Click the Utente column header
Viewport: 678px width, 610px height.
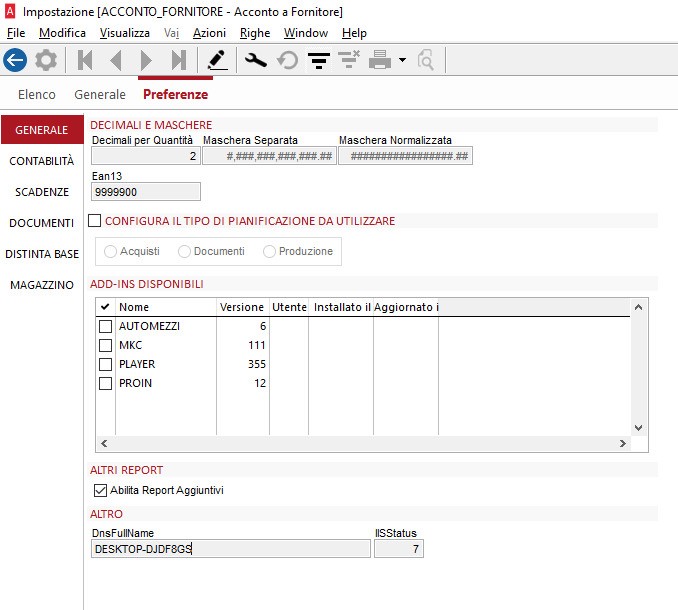[x=289, y=307]
